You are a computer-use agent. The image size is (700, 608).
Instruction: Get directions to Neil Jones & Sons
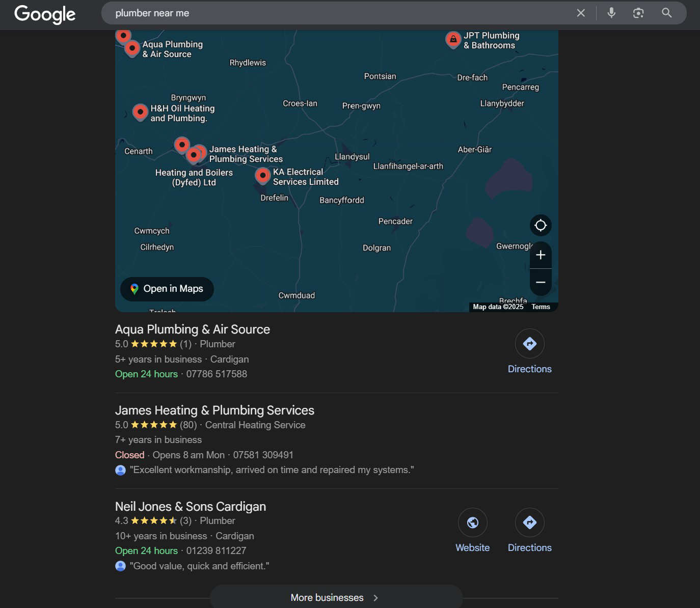529,523
